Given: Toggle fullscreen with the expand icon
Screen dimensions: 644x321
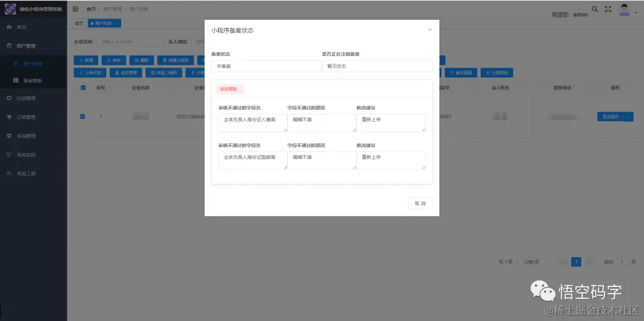Looking at the screenshot, I should [608, 8].
